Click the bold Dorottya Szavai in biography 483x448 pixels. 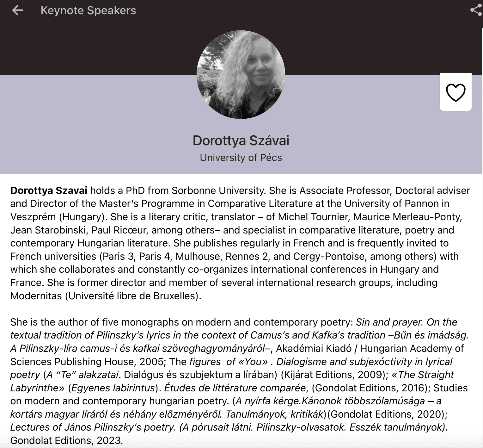49,190
